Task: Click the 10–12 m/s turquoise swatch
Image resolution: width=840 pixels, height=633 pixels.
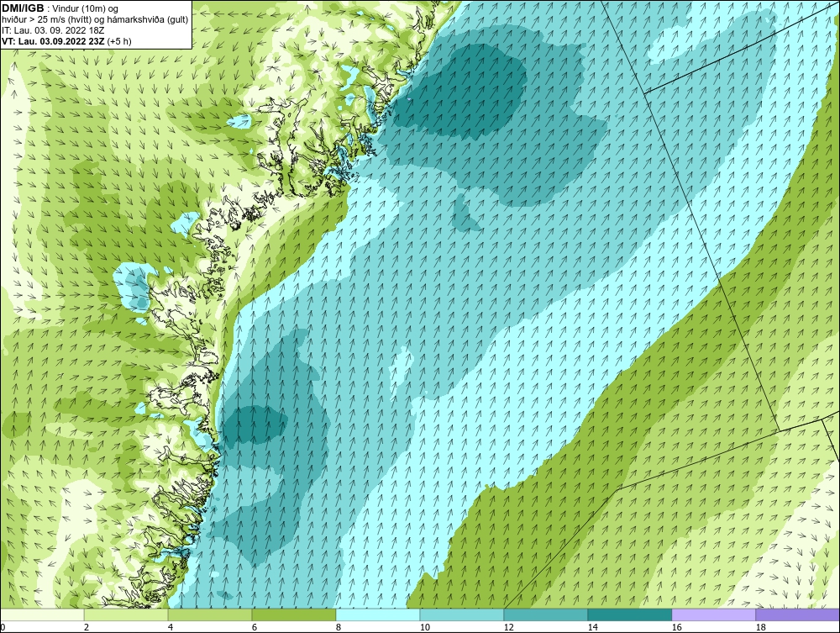Action: (x=462, y=615)
